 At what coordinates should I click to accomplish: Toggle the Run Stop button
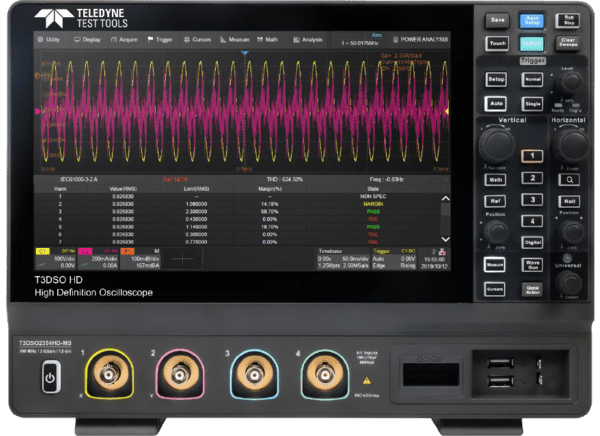[568, 20]
